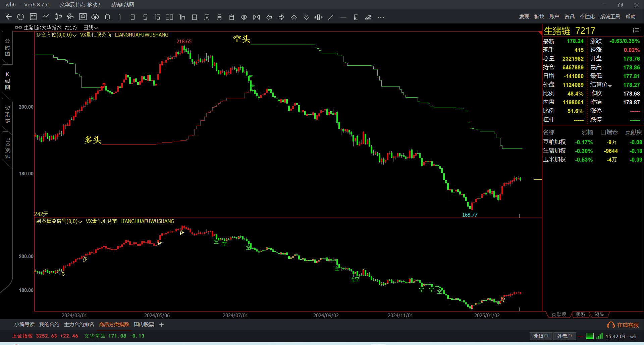Click the refresh icon in toolbar
The height and width of the screenshot is (345, 644).
[20, 17]
